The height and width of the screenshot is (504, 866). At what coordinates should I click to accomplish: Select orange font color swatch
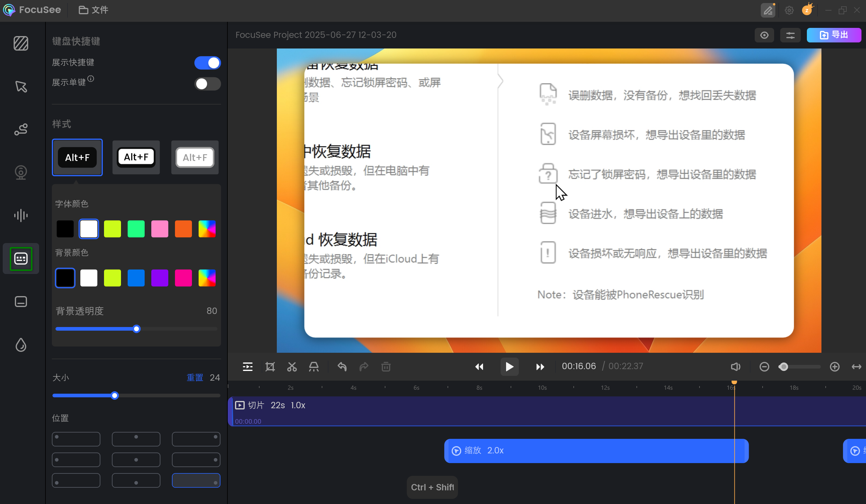183,229
